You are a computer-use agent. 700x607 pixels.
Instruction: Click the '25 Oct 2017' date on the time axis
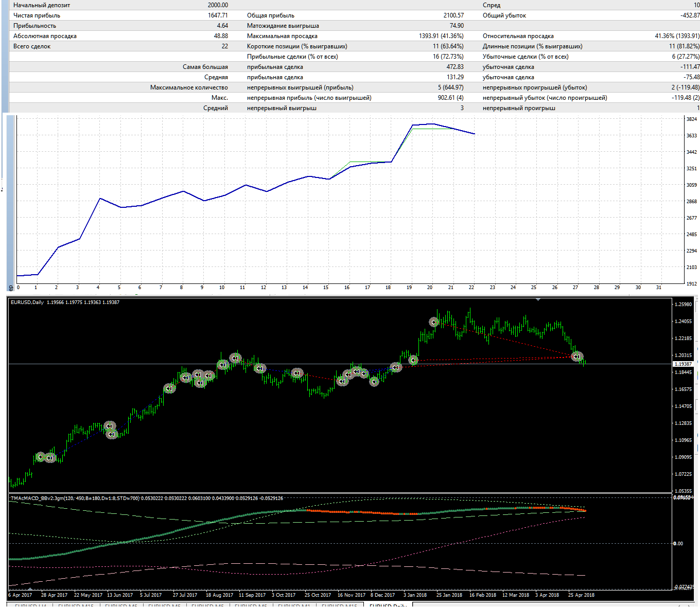(x=318, y=595)
